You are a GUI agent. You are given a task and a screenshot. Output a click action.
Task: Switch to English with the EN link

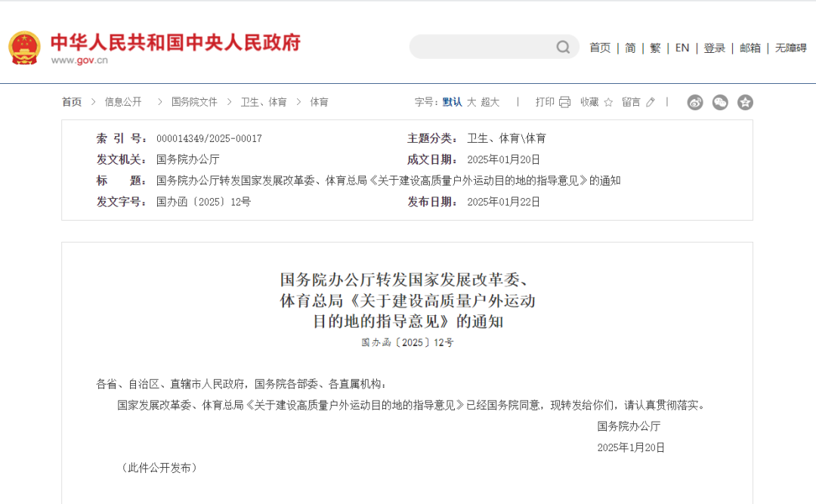pos(682,47)
